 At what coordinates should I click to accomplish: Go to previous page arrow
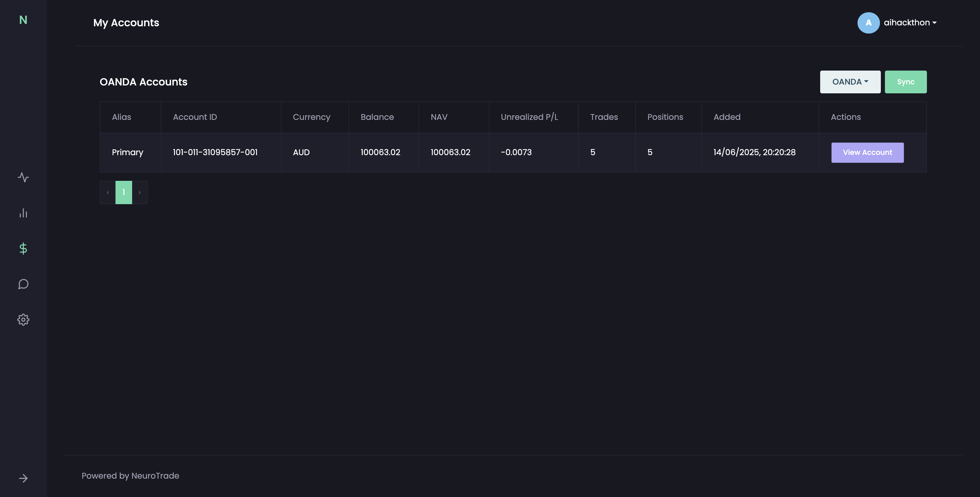(108, 192)
